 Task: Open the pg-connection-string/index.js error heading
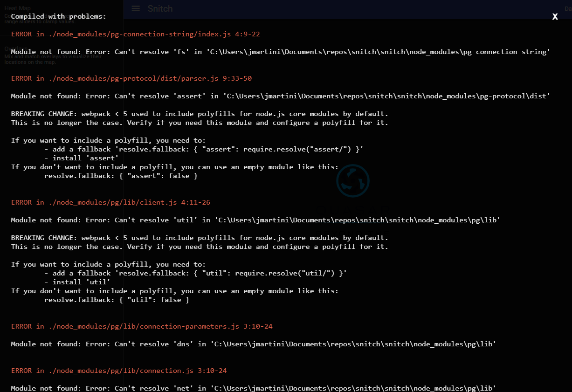click(135, 34)
